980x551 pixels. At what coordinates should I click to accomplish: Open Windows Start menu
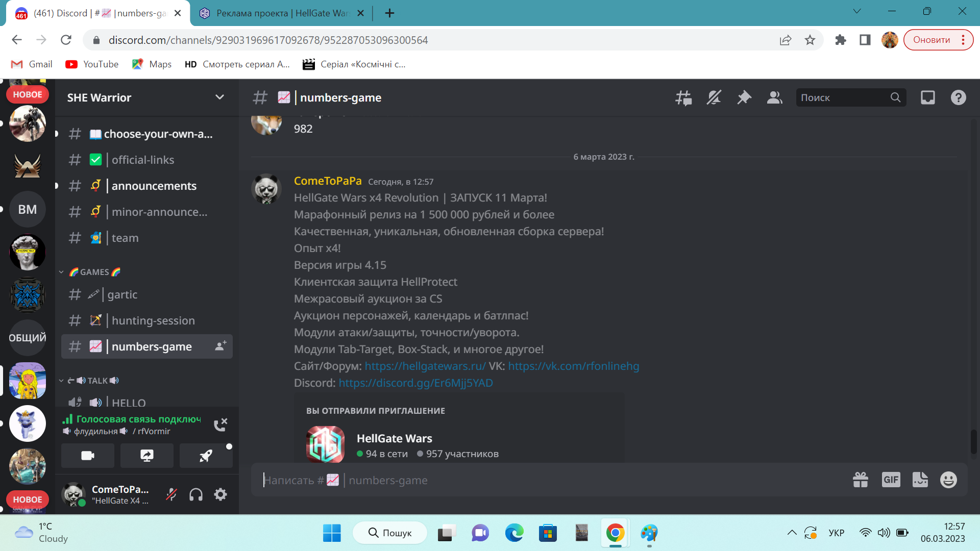[x=332, y=533]
